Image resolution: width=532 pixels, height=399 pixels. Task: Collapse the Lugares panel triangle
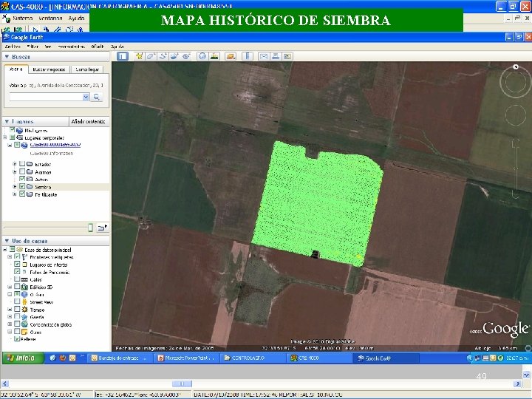coord(7,121)
